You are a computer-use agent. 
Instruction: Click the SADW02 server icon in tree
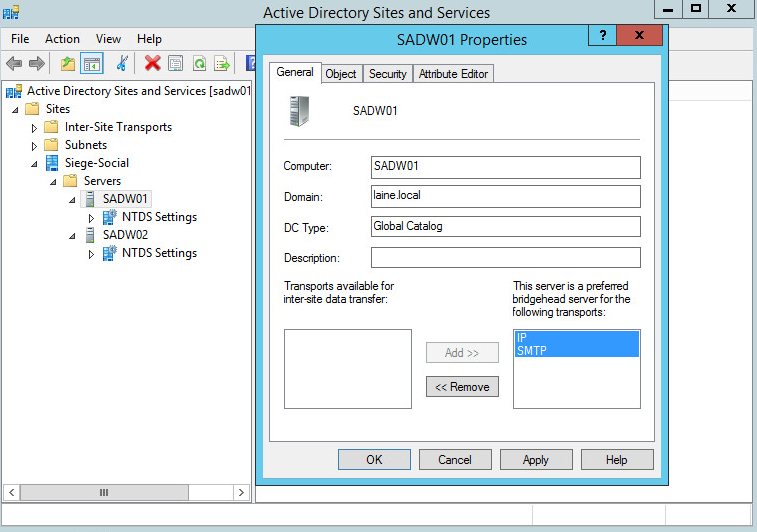(x=90, y=235)
